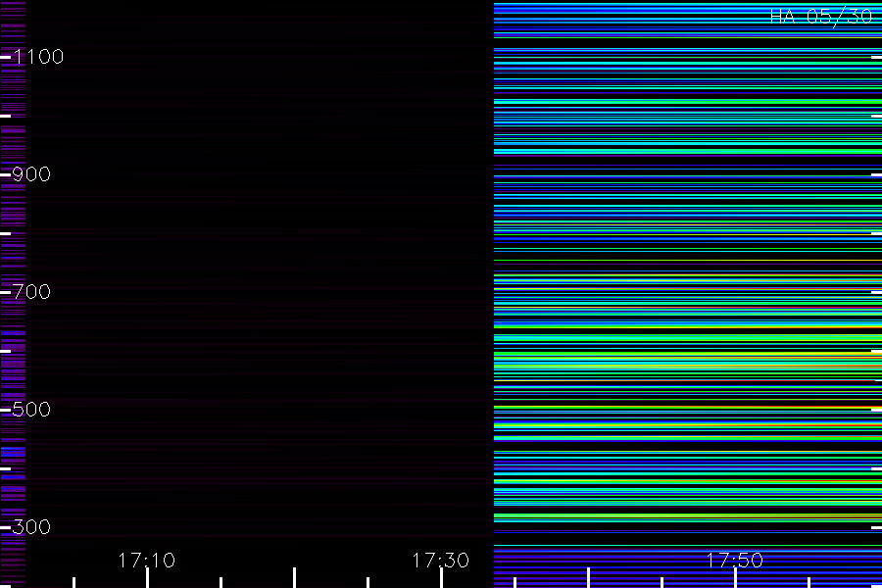Click the HA 05/30 station date label
Viewport: 882px width, 588px height.
point(820,17)
